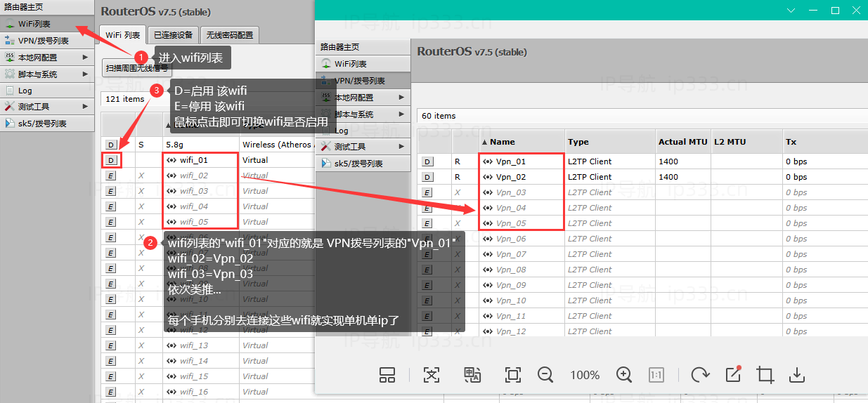Enable wifi_13 using its E button
Image resolution: width=868 pixels, height=403 pixels.
111,345
